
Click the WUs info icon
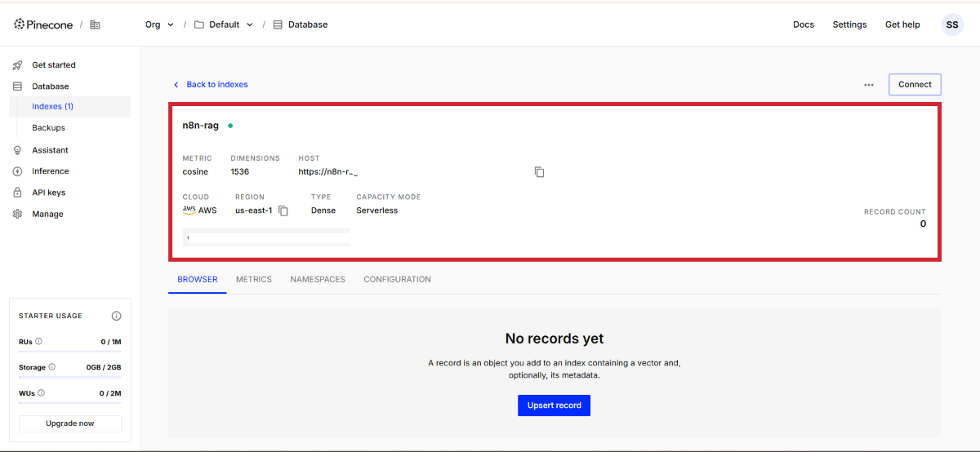42,393
